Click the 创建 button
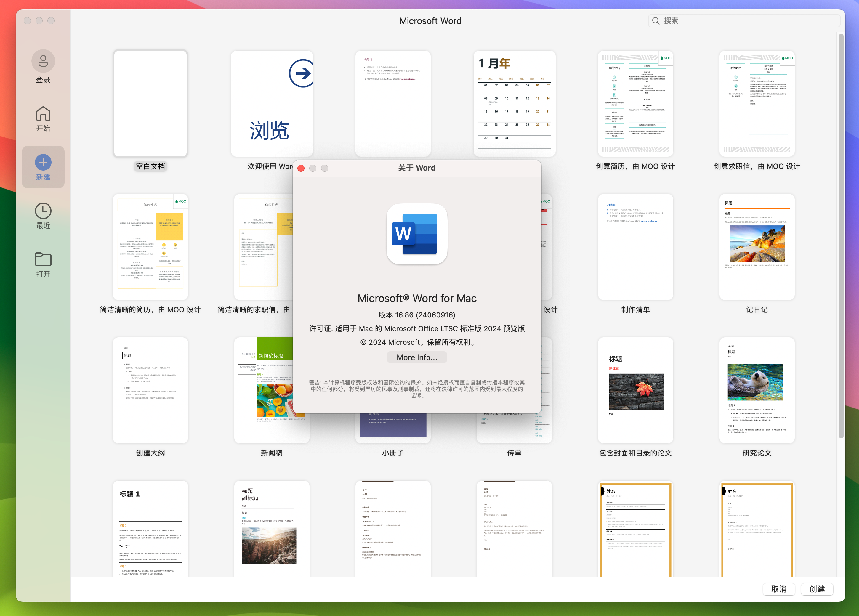 817,589
